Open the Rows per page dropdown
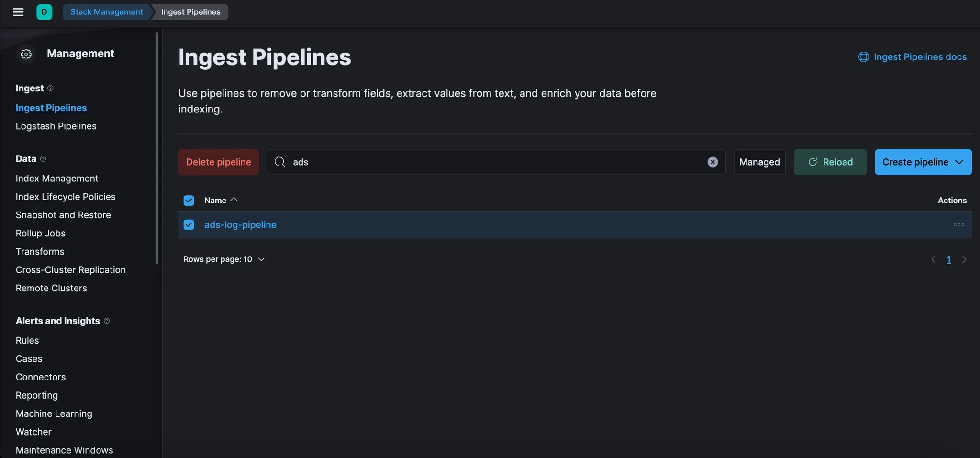The height and width of the screenshot is (458, 980). pyautogui.click(x=224, y=259)
